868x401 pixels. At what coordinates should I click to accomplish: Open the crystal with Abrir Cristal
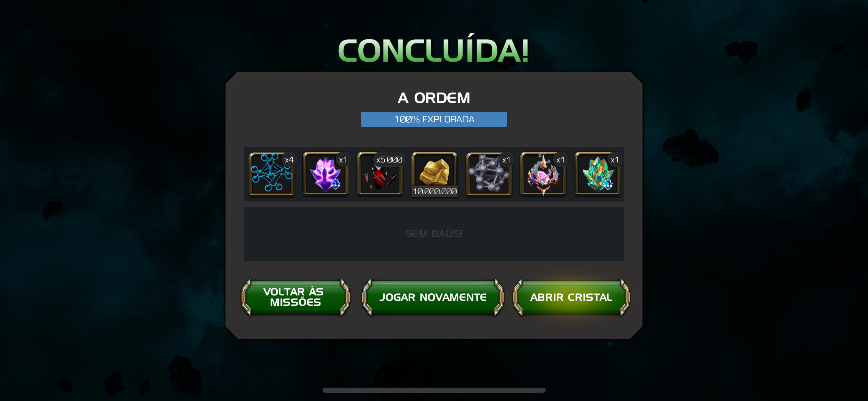point(571,297)
